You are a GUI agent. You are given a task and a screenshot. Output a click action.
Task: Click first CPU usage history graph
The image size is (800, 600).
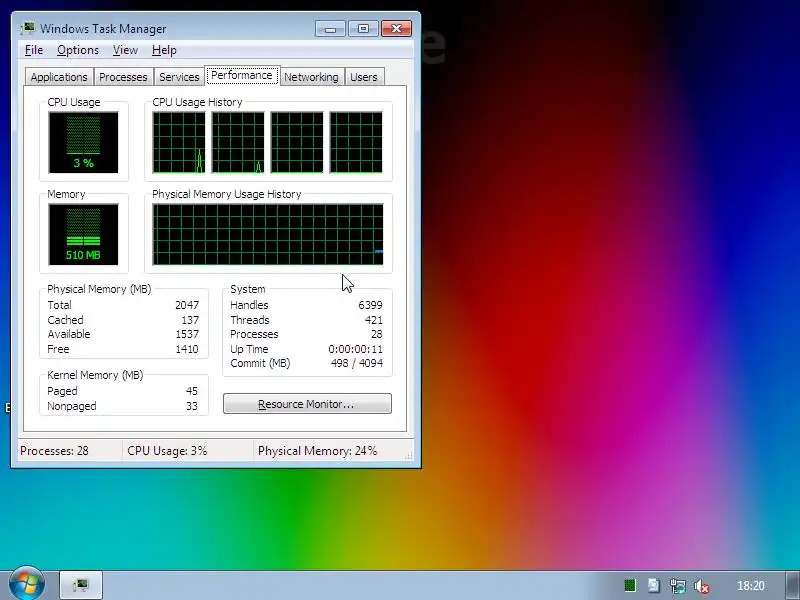179,142
